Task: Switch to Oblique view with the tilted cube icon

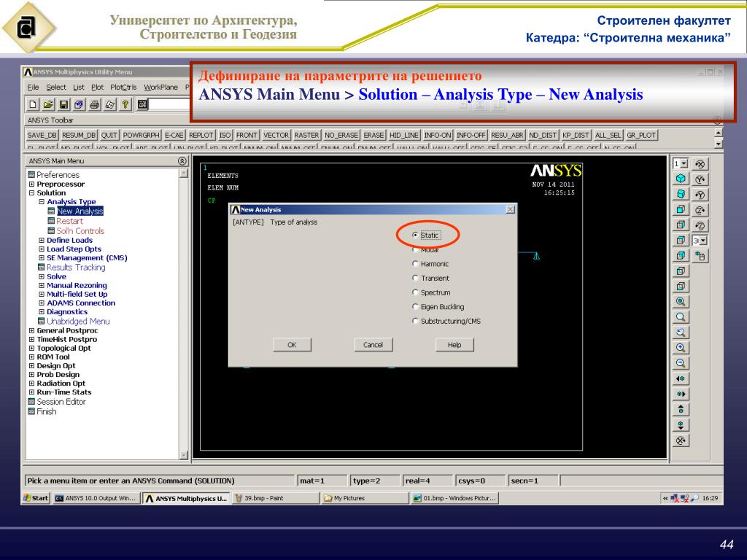Action: tap(681, 194)
